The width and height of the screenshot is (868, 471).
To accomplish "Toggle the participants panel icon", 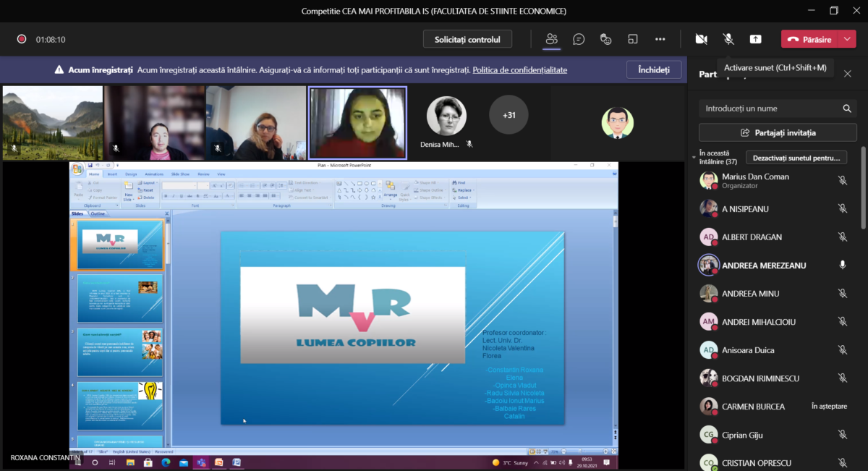I will tap(552, 39).
